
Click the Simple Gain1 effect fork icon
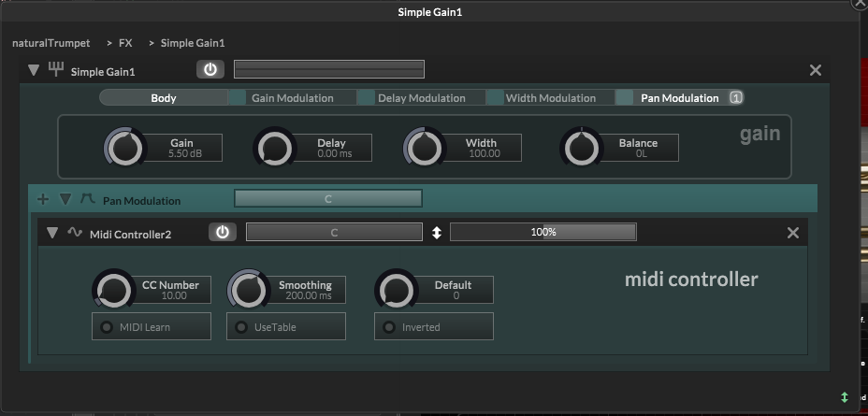pos(56,70)
